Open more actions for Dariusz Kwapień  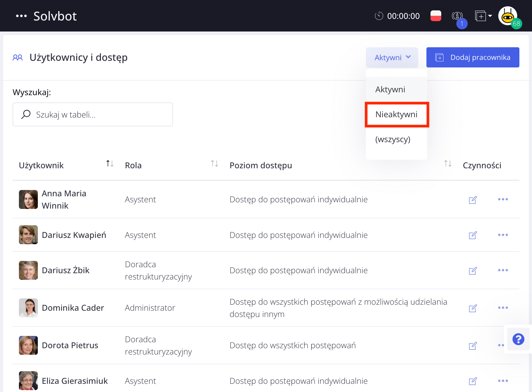(503, 235)
